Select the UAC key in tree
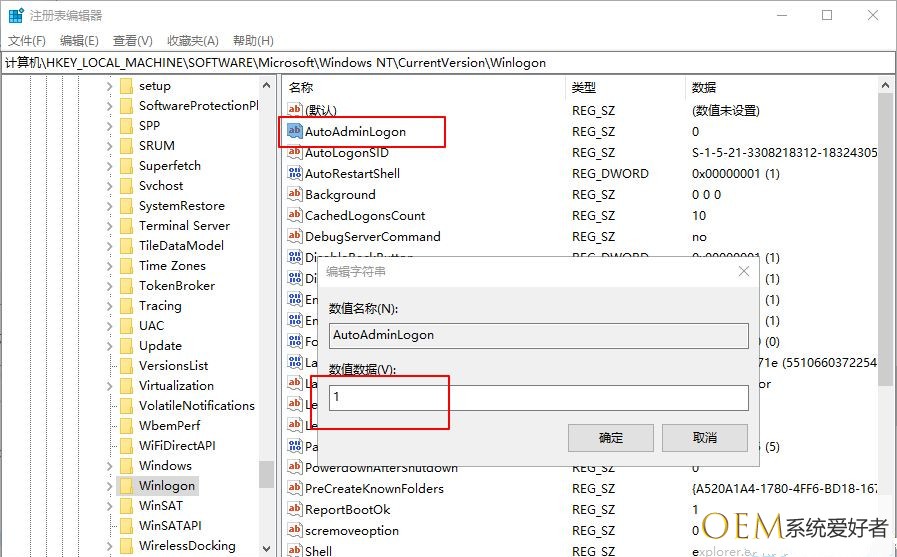 [x=151, y=326]
